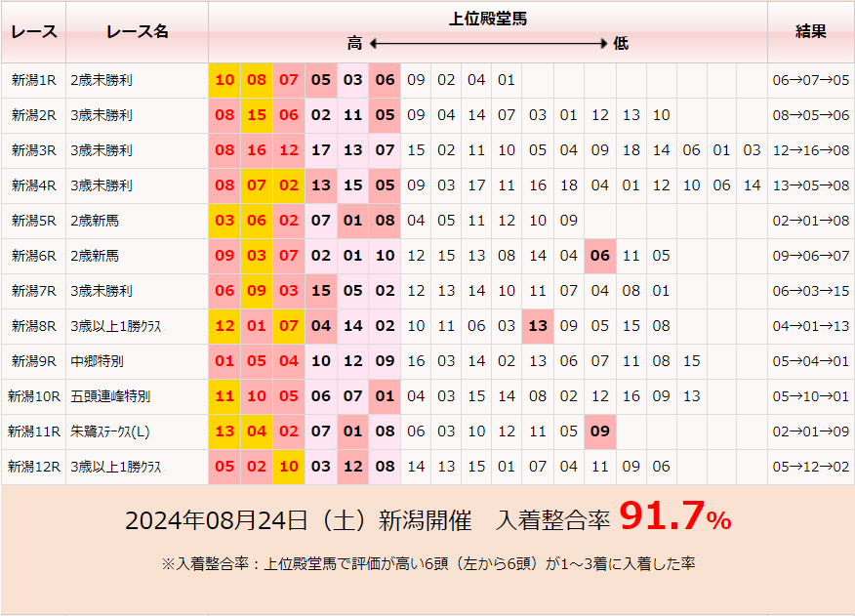Click the 結果 column header
The width and height of the screenshot is (855, 616).
click(810, 31)
